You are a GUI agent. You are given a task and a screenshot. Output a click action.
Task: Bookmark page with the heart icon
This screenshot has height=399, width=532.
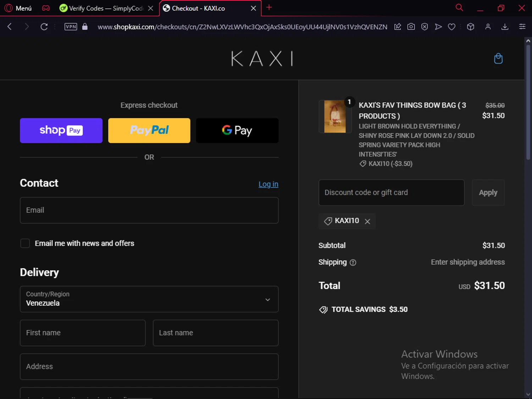[451, 27]
